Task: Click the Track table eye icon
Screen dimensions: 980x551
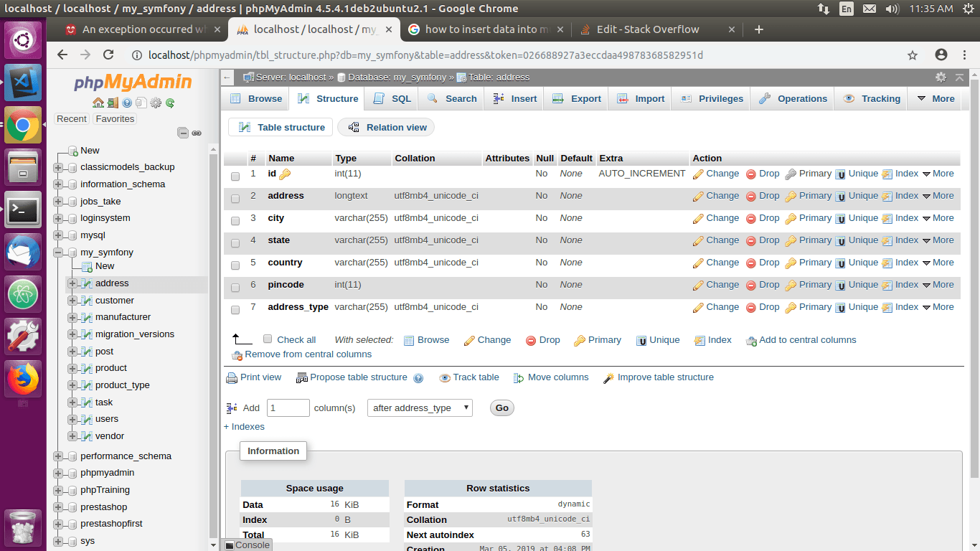Action: [445, 378]
